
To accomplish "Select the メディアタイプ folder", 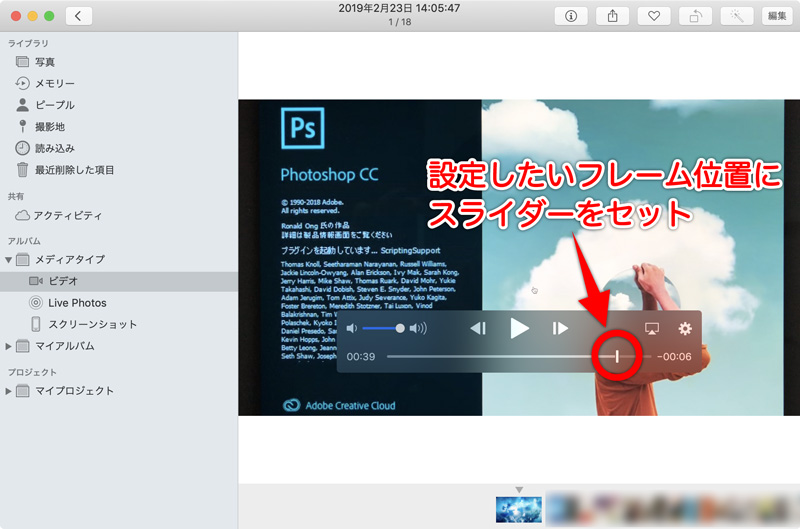I will pyautogui.click(x=119, y=260).
